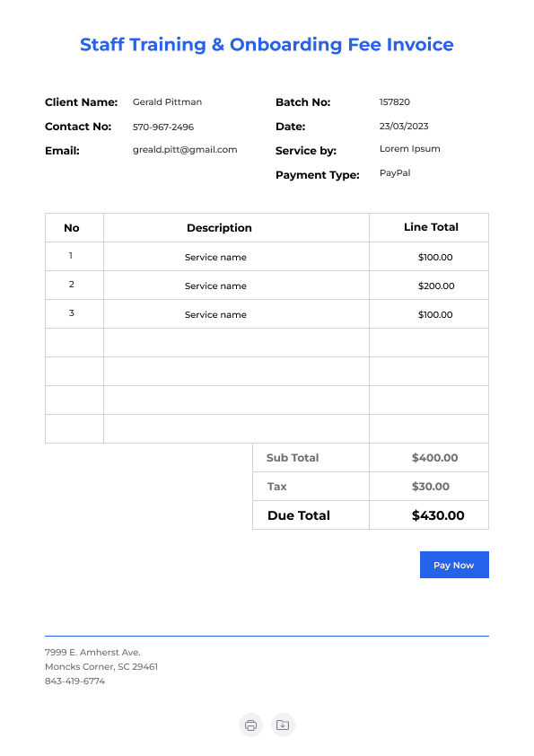Click the Tax amount $30.00
This screenshot has width=534, height=756.
[431, 487]
